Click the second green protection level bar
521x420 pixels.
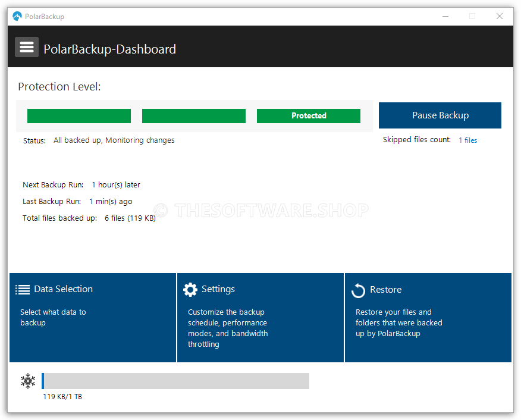click(193, 115)
